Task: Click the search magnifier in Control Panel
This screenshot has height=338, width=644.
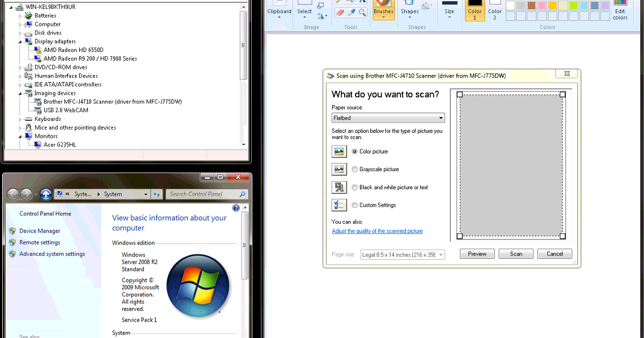Action: (x=243, y=194)
